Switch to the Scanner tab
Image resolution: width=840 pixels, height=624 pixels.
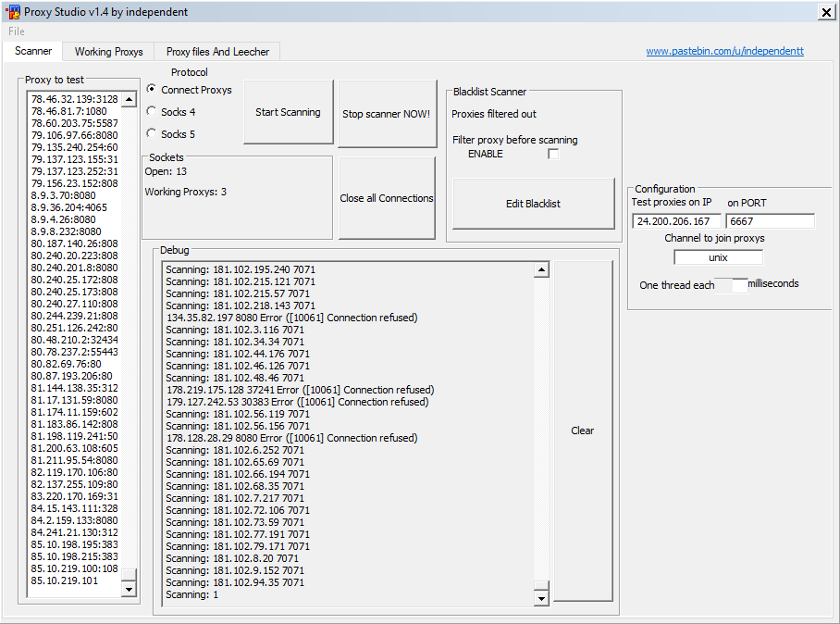point(33,51)
